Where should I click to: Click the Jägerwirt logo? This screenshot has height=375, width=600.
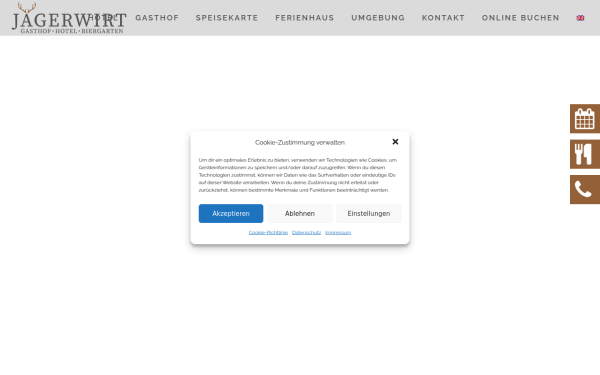(x=69, y=18)
